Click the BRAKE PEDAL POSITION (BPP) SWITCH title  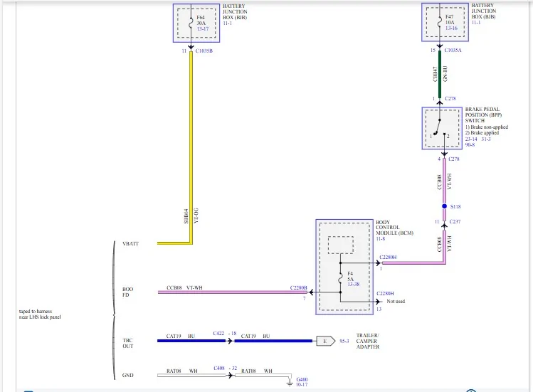pyautogui.click(x=483, y=115)
